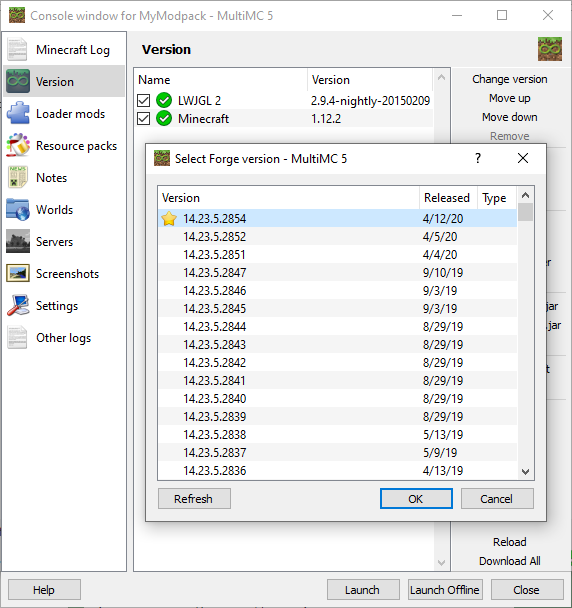Confirm Forge version with OK
Screen dimensions: 572x608
tap(416, 498)
